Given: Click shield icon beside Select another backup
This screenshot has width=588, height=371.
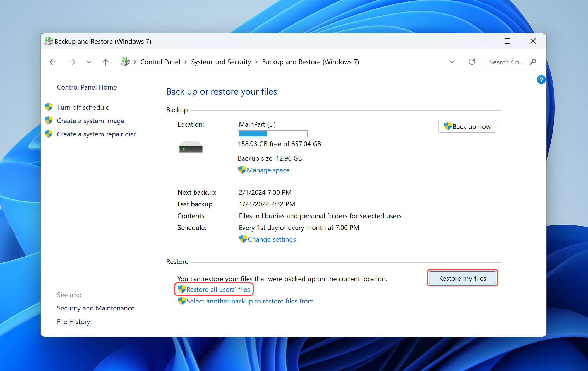Looking at the screenshot, I should click(x=182, y=301).
